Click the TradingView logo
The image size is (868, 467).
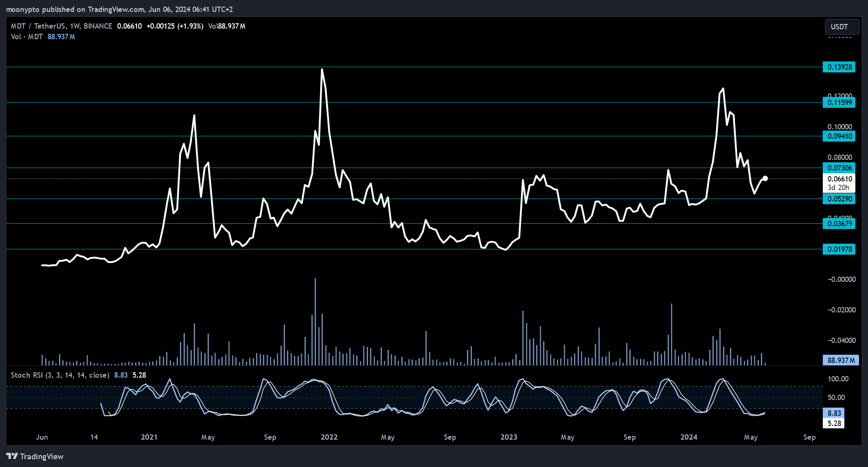35,456
